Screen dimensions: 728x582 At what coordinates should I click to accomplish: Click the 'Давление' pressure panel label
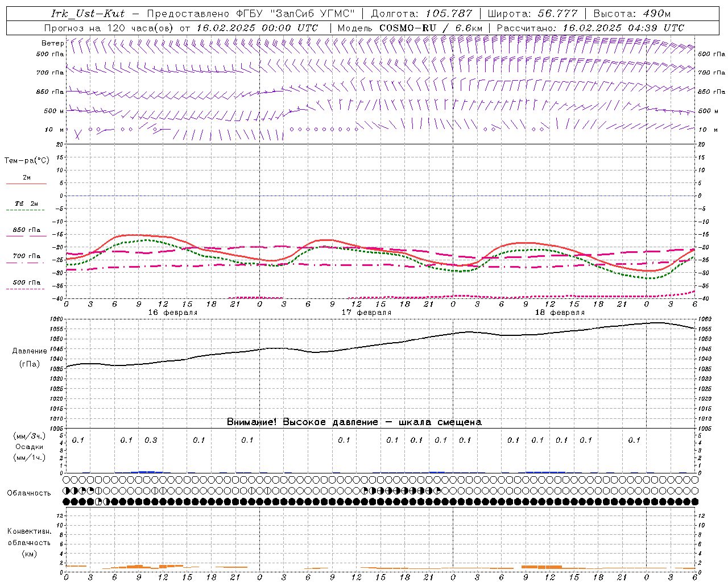pos(30,351)
